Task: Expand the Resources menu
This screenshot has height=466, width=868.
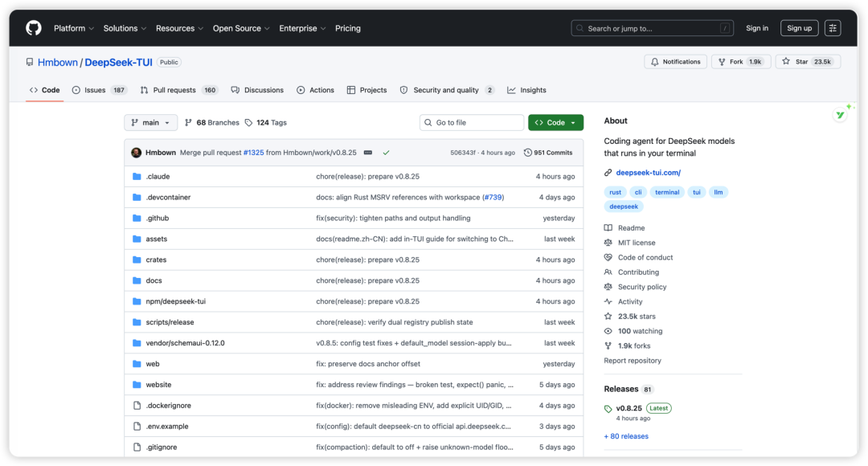Action: tap(179, 28)
